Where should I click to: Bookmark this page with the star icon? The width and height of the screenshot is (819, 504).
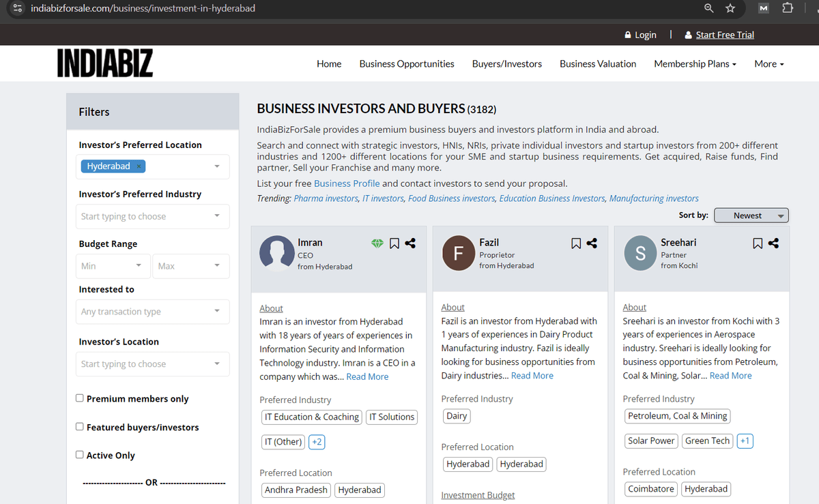[x=730, y=8]
